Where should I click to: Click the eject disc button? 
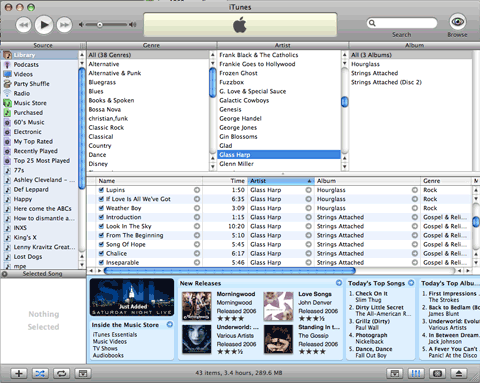click(x=459, y=373)
